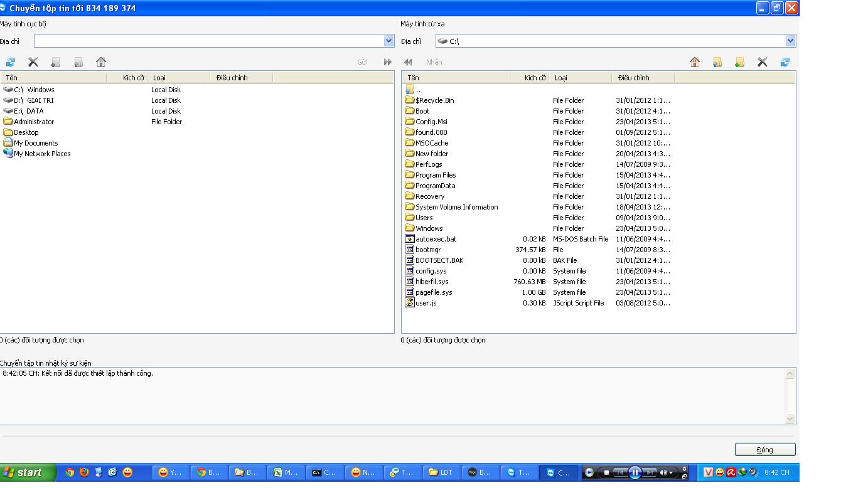Create a new folder on remote computer
This screenshot has width=868, height=488.
coord(739,62)
